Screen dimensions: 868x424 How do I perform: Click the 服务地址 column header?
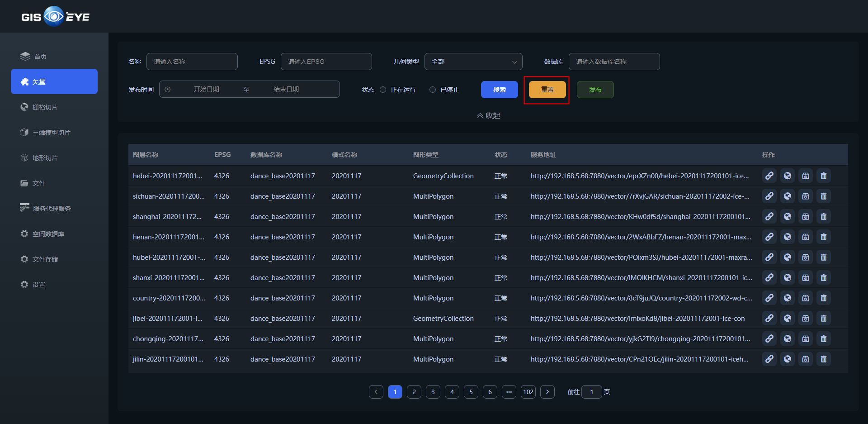click(x=543, y=155)
